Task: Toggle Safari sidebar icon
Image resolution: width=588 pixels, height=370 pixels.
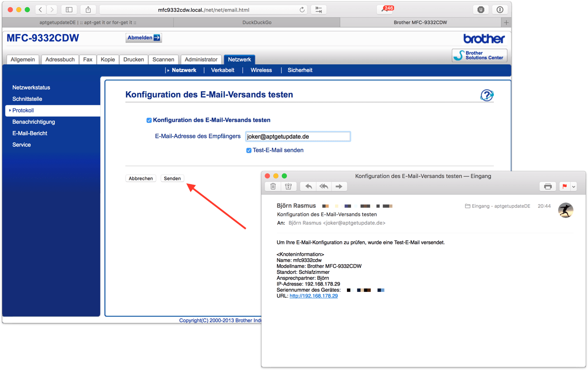Action: pos(69,9)
